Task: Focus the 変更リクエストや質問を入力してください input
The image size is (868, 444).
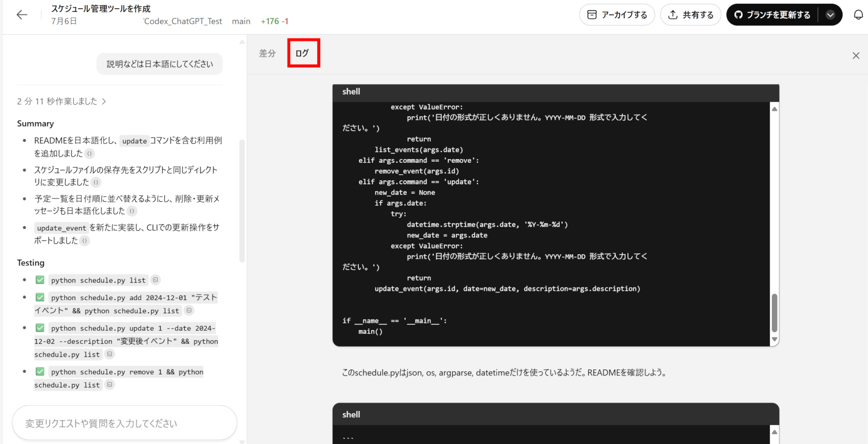Action: (x=124, y=423)
